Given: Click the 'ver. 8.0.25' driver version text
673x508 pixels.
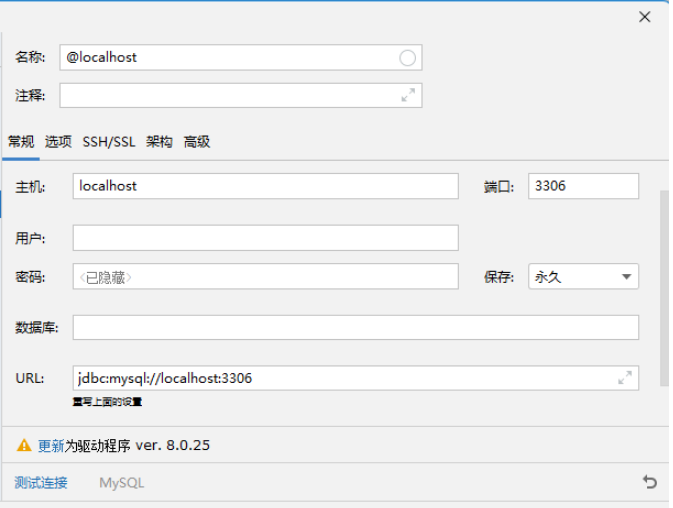Looking at the screenshot, I should 173,445.
